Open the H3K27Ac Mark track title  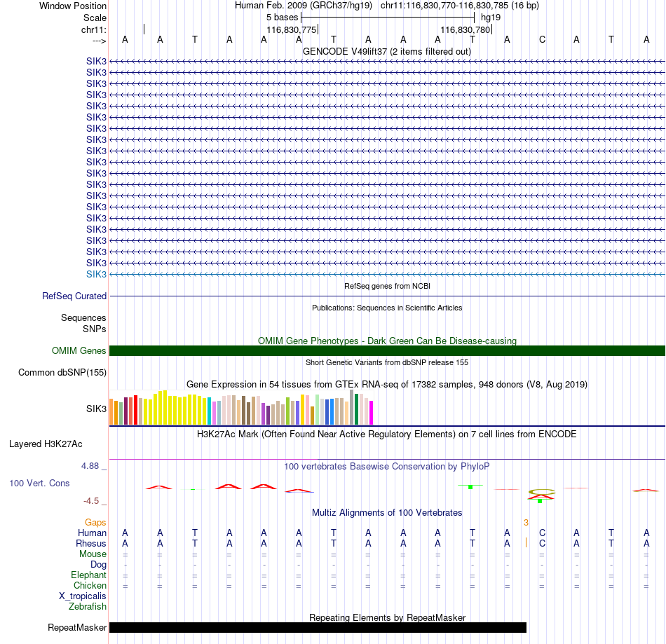pyautogui.click(x=387, y=434)
